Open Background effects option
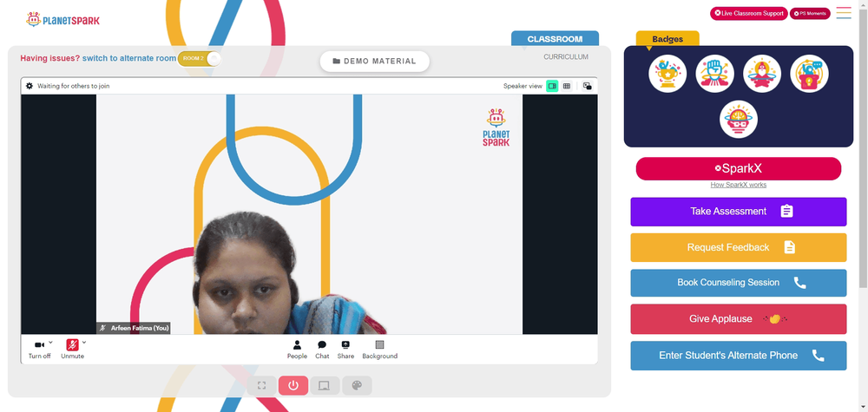Screen dimensions: 868x412 380,350
